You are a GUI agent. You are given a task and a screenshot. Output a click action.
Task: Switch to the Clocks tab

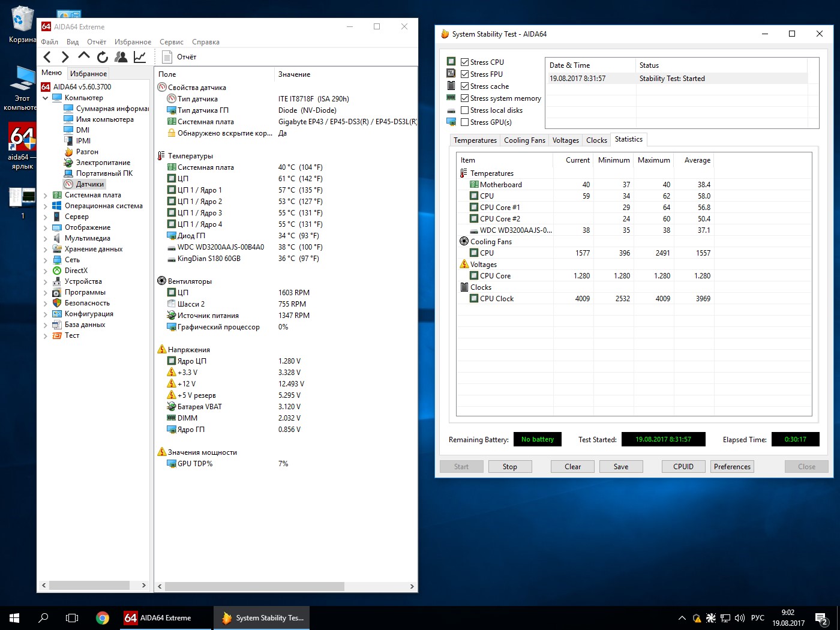click(596, 140)
